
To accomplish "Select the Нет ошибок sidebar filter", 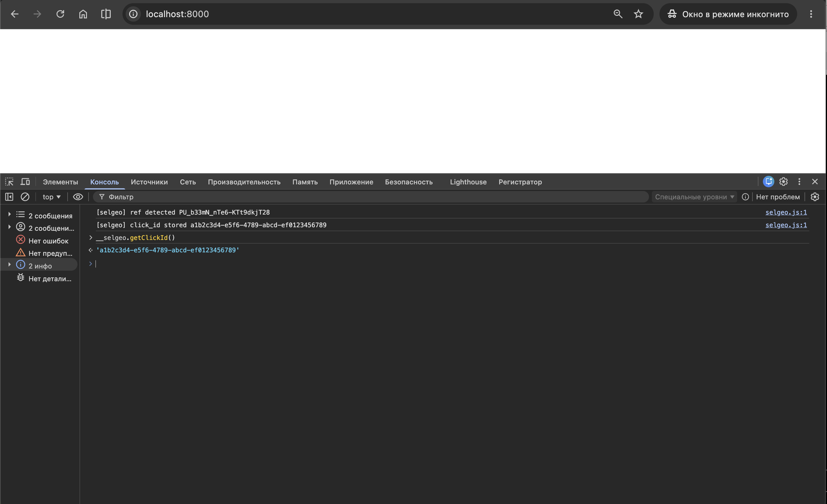I will coord(40,241).
